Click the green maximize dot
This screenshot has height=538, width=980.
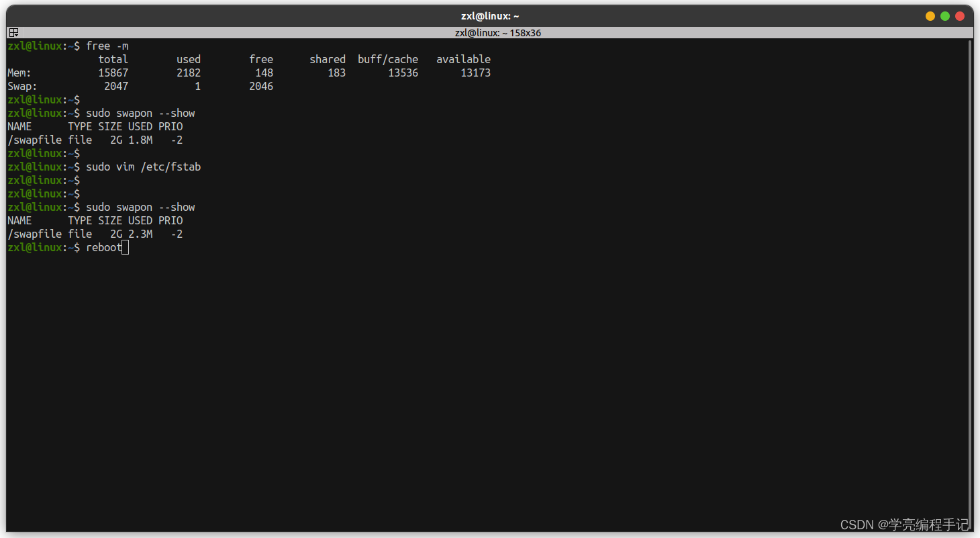click(945, 15)
